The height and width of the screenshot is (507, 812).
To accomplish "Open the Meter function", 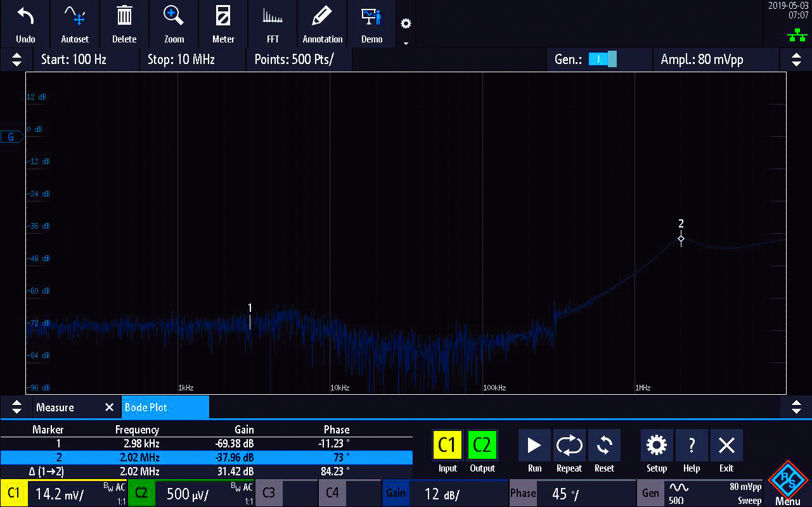I will (x=222, y=23).
